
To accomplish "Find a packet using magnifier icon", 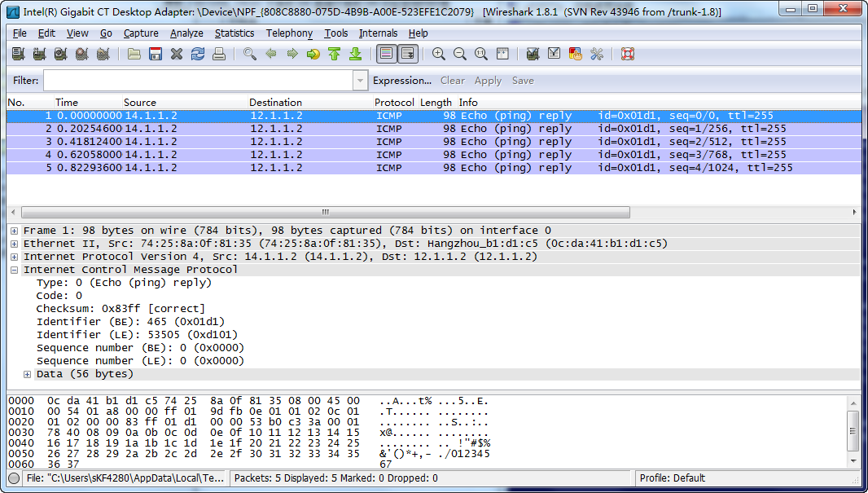I will pos(250,54).
